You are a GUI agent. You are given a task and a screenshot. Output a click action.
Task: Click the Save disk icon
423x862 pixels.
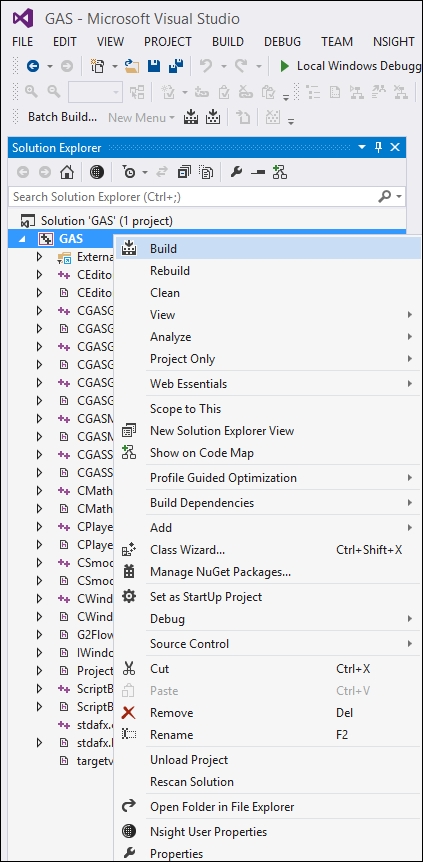click(x=154, y=66)
